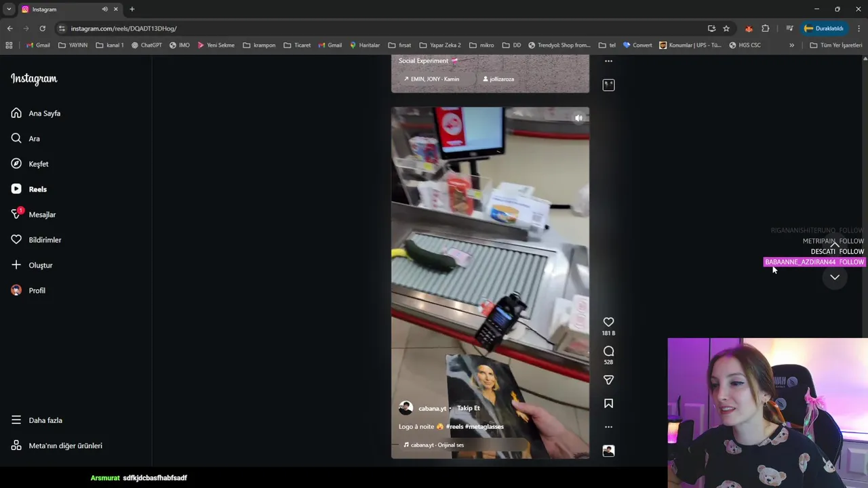Viewport: 868px width, 488px height.
Task: Open the Duraklatıldı profile button
Action: click(823, 28)
